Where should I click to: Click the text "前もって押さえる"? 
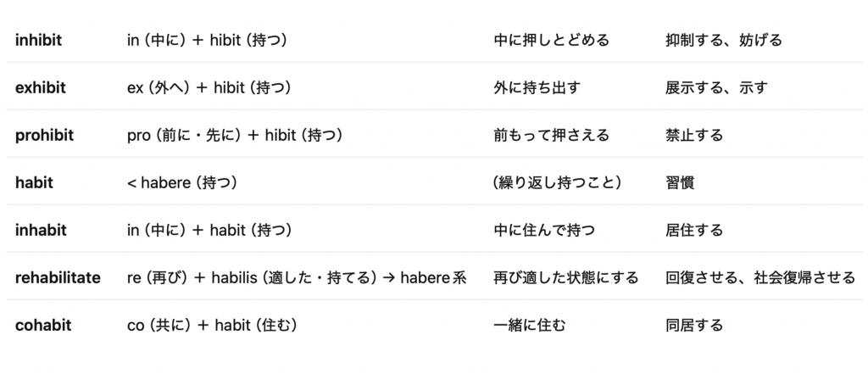(x=552, y=135)
